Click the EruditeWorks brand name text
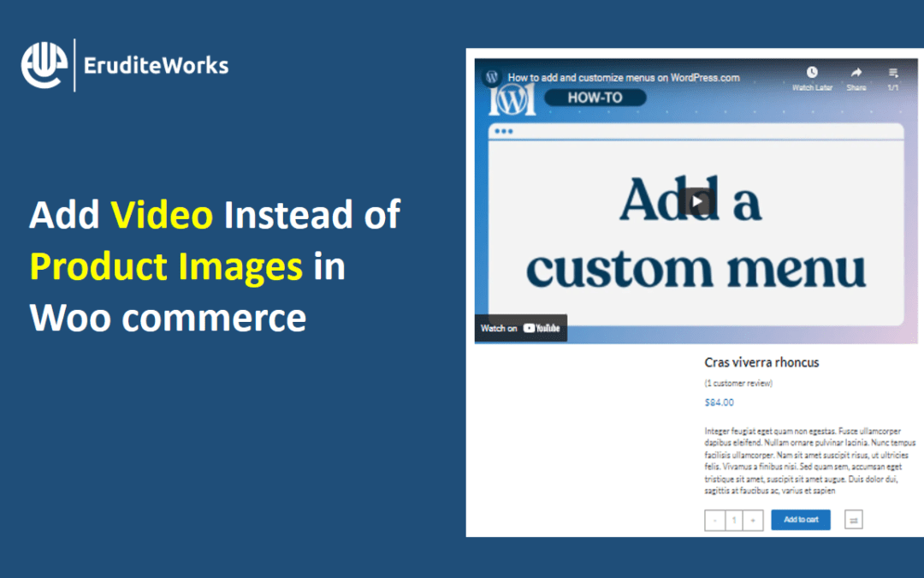Viewport: 924px width, 578px height. (x=157, y=65)
